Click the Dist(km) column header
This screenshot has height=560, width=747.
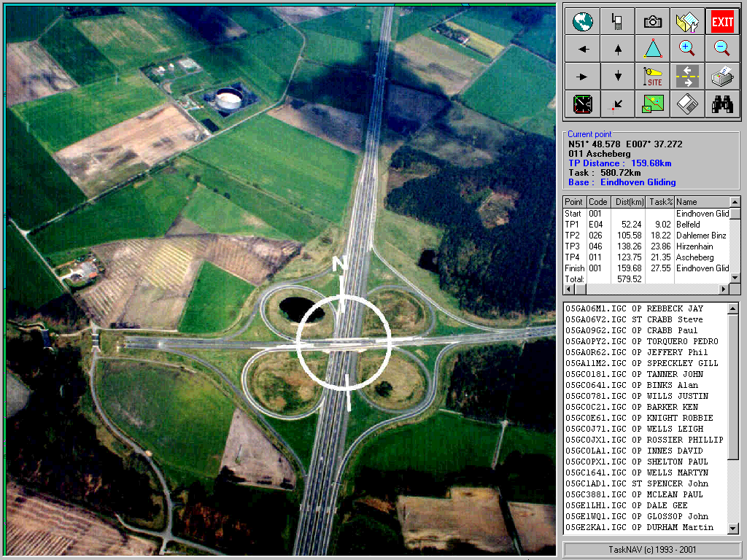[630, 202]
